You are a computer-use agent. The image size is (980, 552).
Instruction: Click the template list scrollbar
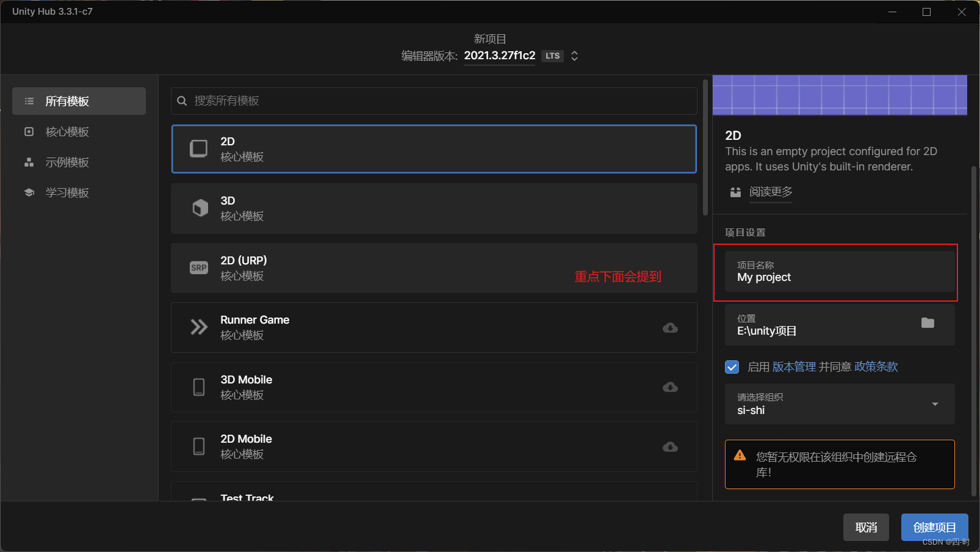(x=705, y=147)
